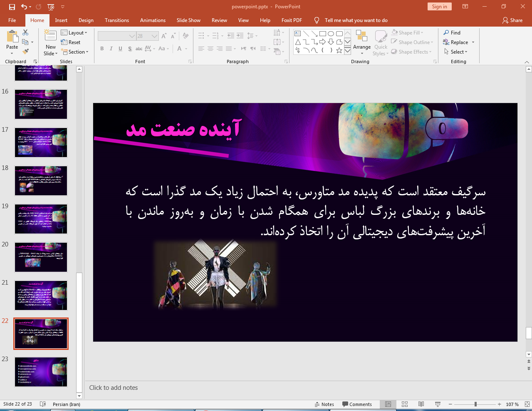The height and width of the screenshot is (411, 532).
Task: Select slide 19 thumbnail
Action: pos(41,219)
